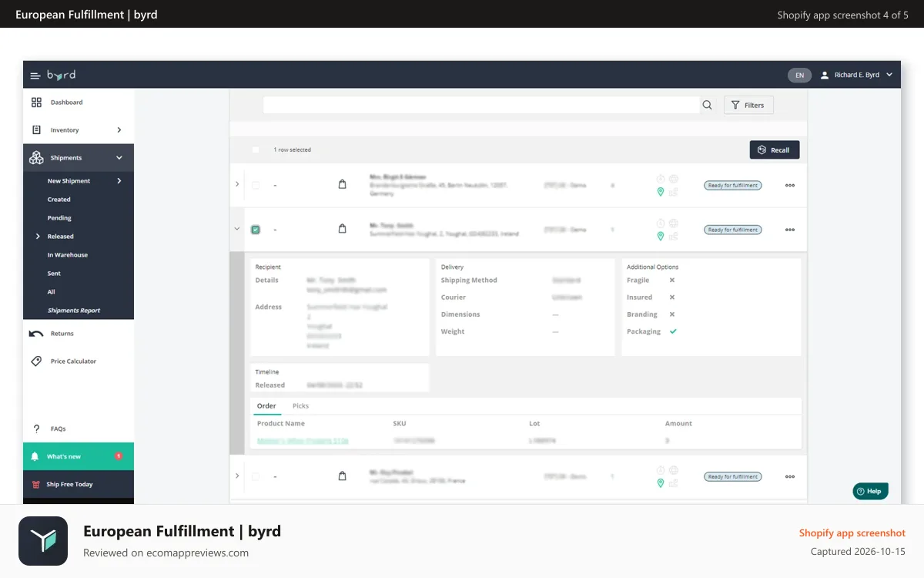The width and height of the screenshot is (924, 578).
Task: Open the Sent shipments list
Action: (x=54, y=274)
